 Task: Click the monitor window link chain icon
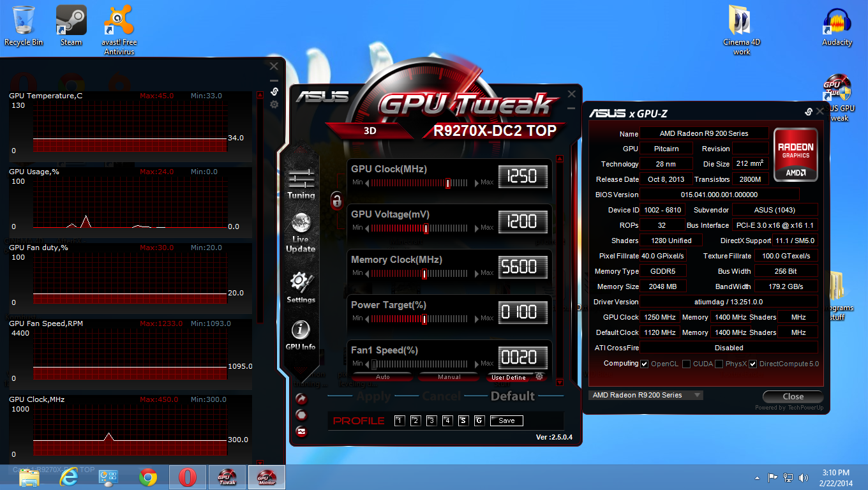click(274, 91)
